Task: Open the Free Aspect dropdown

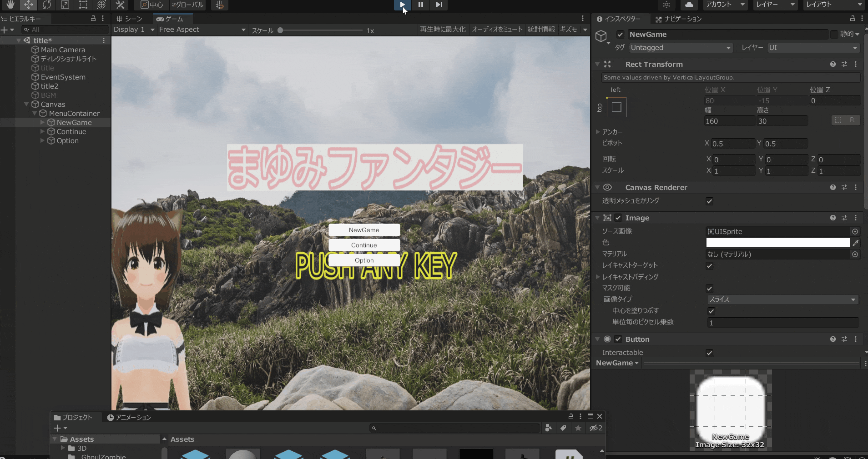Action: (202, 30)
